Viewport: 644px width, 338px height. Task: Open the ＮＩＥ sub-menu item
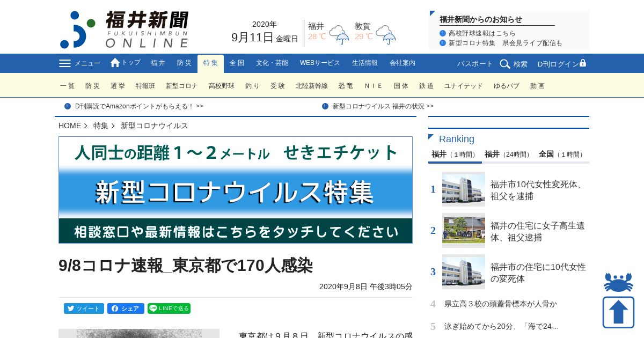click(x=374, y=86)
